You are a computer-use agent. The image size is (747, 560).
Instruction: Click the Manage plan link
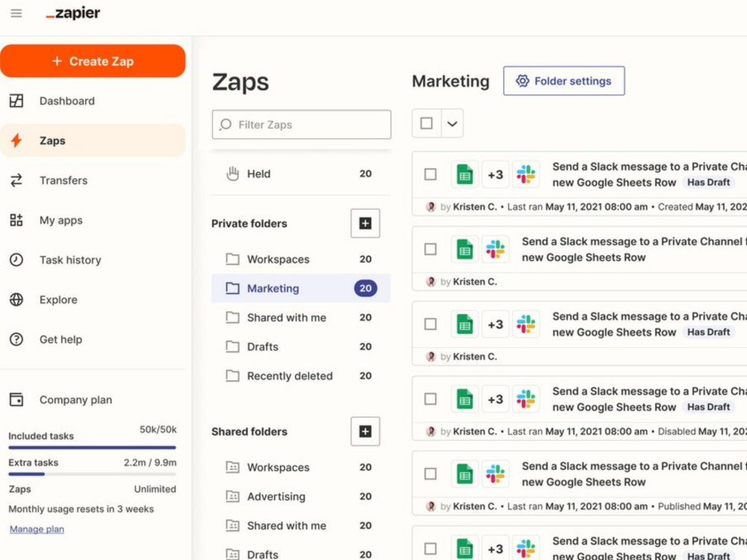pyautogui.click(x=37, y=529)
